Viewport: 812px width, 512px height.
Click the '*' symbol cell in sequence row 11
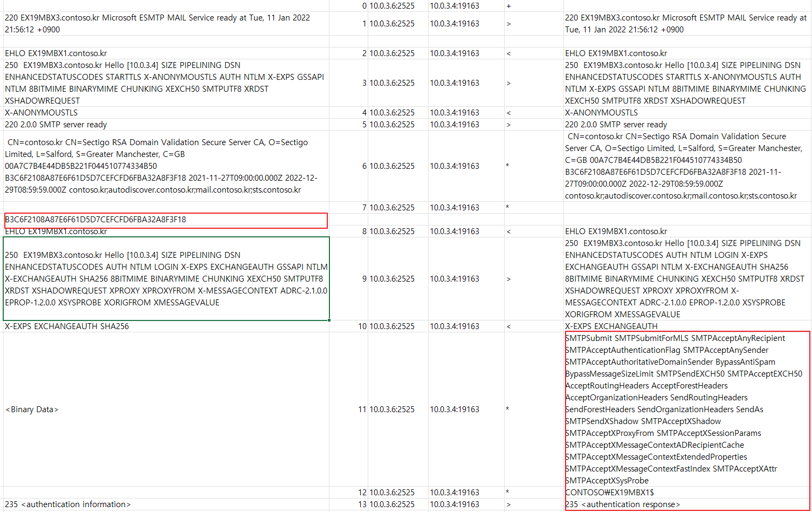point(534,409)
